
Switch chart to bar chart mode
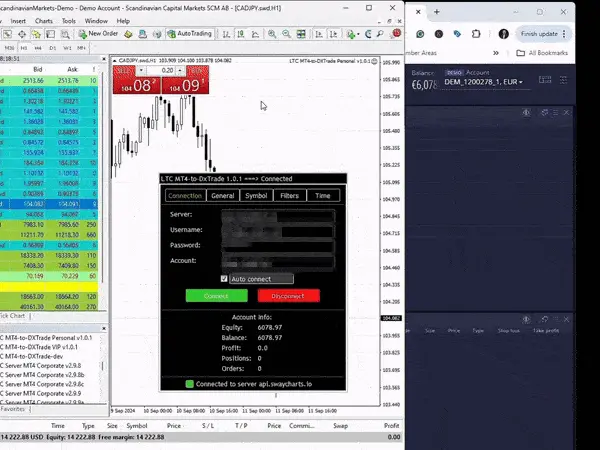coord(226,34)
